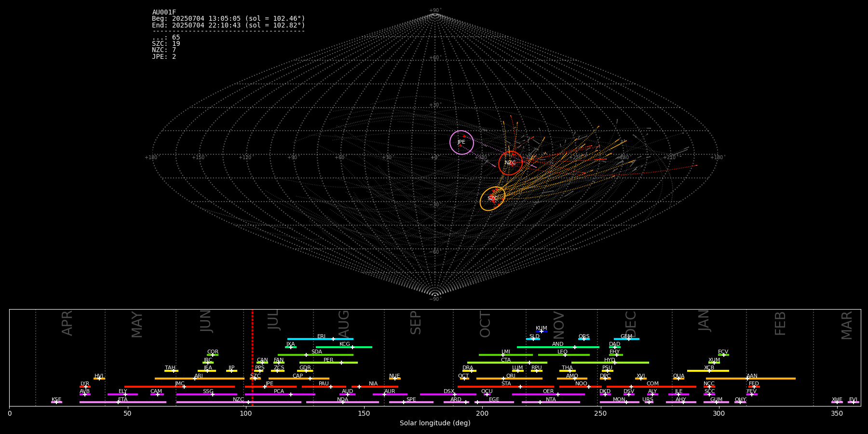Click the XHE shower marker in timeline
This screenshot has width=868, height=434.
[x=837, y=402]
